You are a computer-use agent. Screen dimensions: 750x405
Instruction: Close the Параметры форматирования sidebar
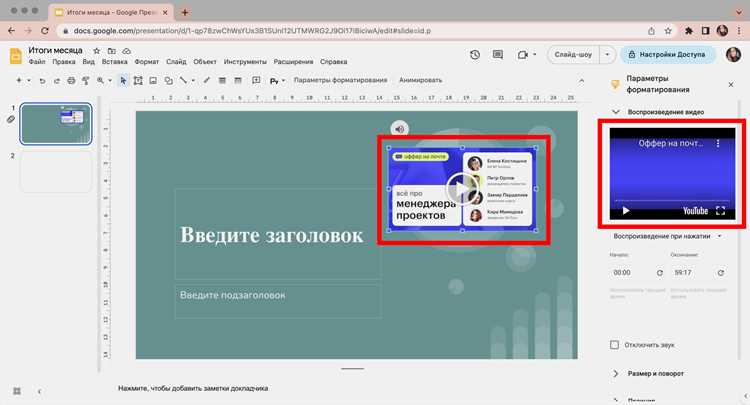click(x=730, y=85)
